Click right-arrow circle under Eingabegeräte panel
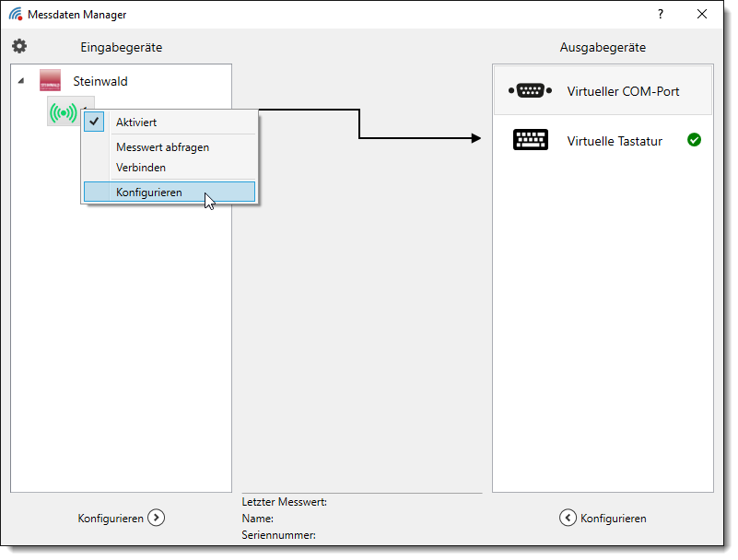The height and width of the screenshot is (560, 738). pyautogui.click(x=157, y=518)
